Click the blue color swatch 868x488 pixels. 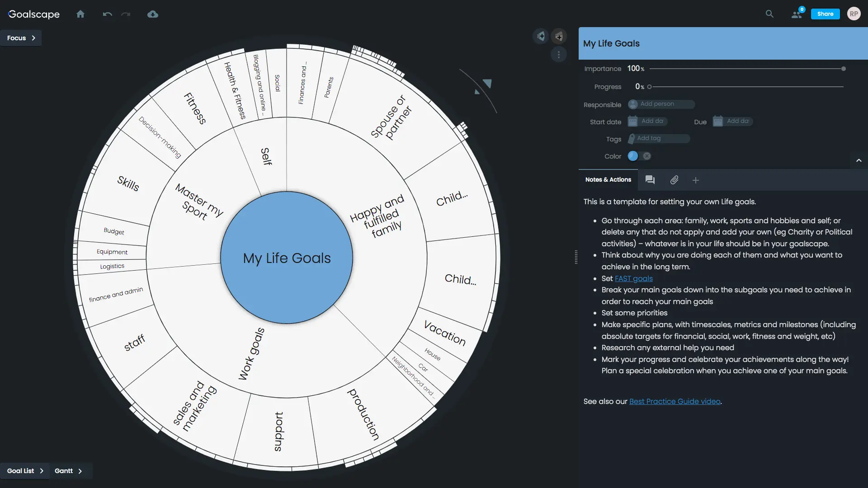coord(633,156)
